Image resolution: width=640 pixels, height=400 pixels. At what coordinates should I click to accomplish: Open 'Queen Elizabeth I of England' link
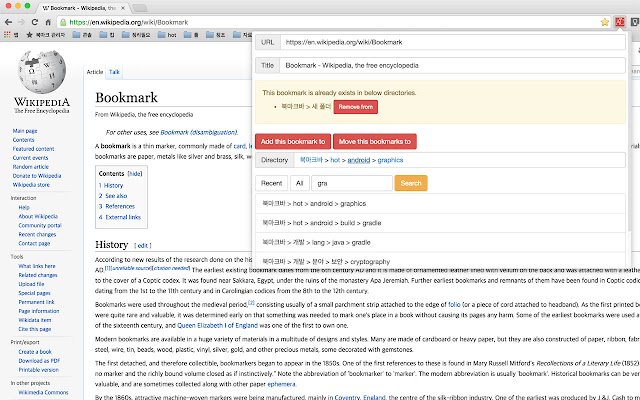click(218, 325)
